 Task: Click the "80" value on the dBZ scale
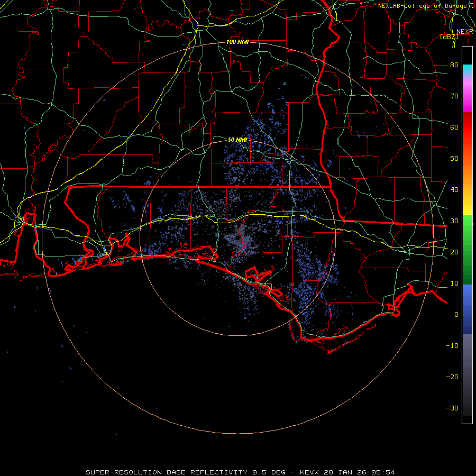click(x=454, y=65)
